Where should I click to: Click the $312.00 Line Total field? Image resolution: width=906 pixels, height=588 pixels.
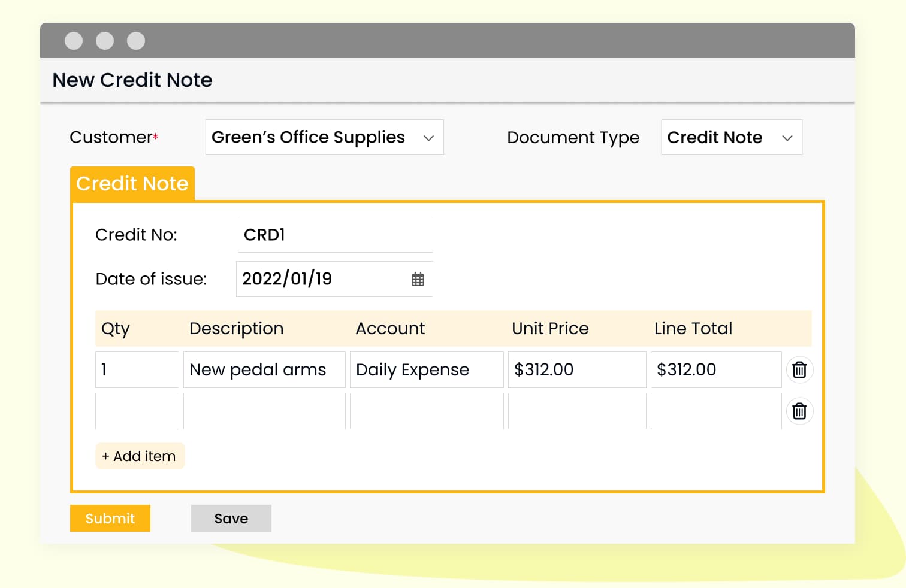click(715, 370)
